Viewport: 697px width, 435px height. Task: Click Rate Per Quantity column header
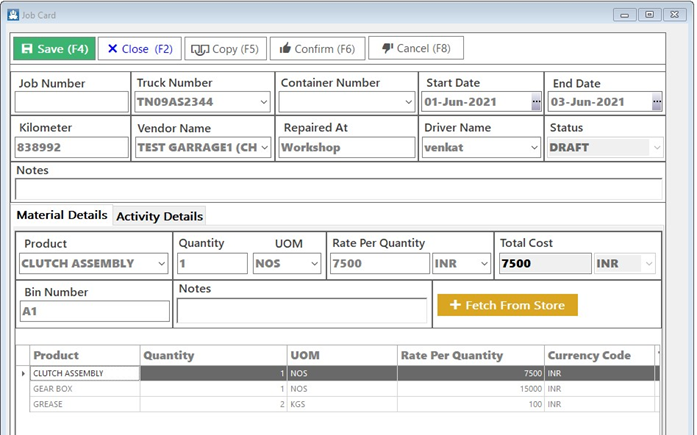point(471,355)
